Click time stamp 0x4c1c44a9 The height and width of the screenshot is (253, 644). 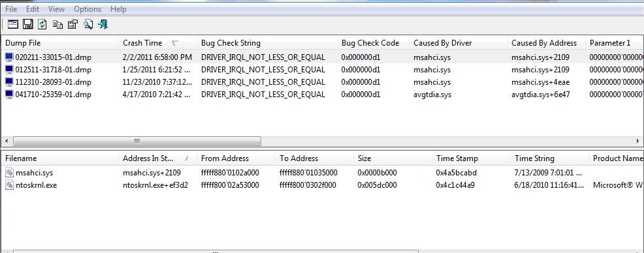click(455, 185)
